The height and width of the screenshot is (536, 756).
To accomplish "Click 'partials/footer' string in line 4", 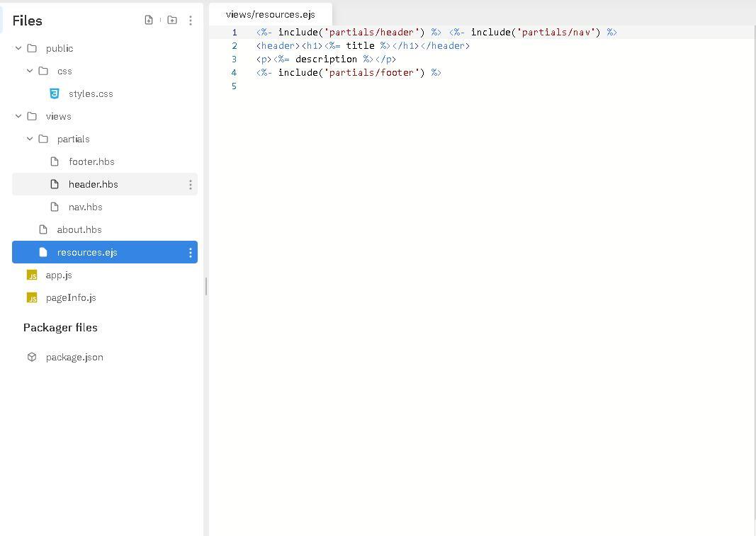I will (371, 72).
